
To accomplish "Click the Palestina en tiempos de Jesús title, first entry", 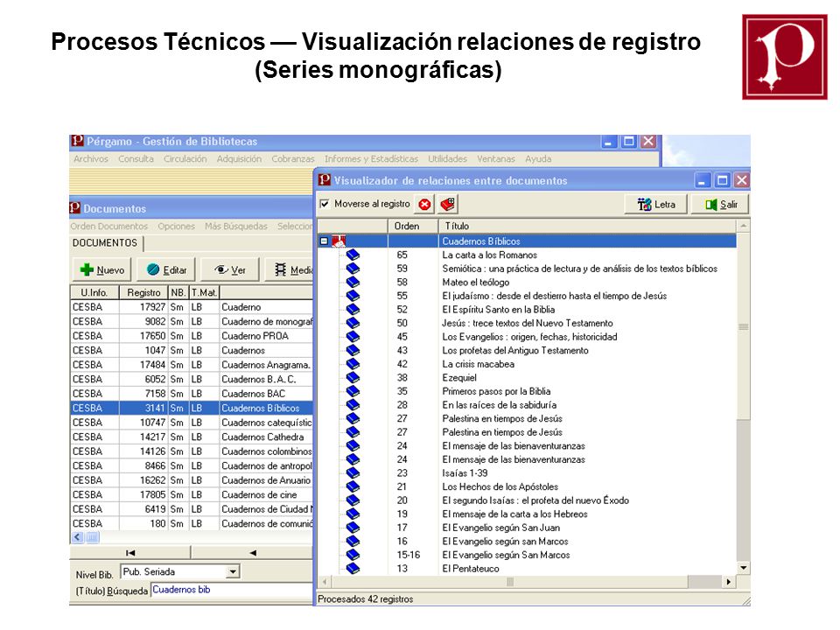I will [x=502, y=418].
